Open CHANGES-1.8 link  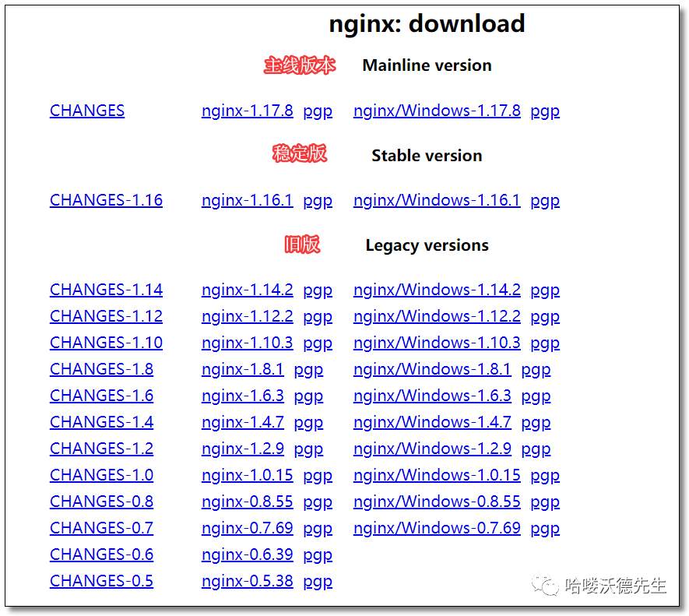click(x=101, y=369)
